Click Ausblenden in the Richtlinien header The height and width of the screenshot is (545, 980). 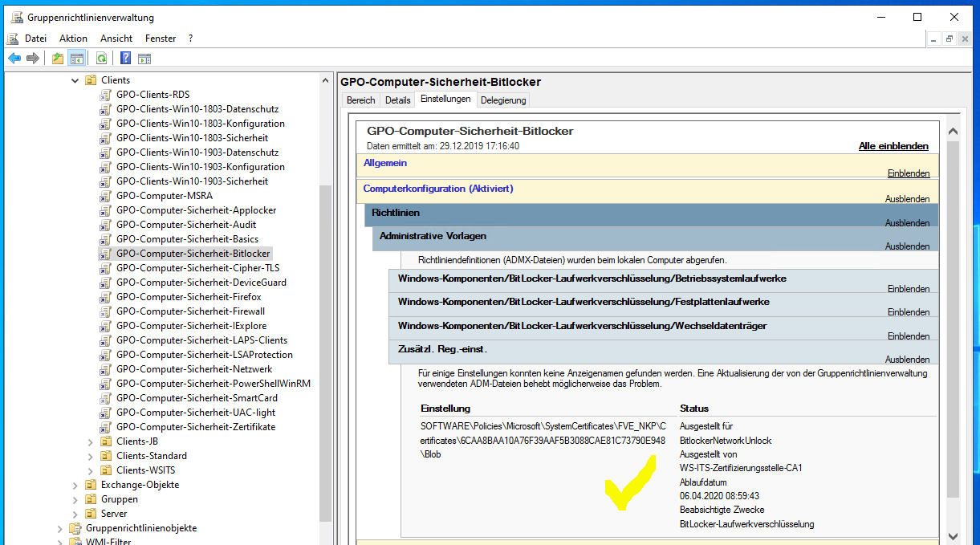908,223
